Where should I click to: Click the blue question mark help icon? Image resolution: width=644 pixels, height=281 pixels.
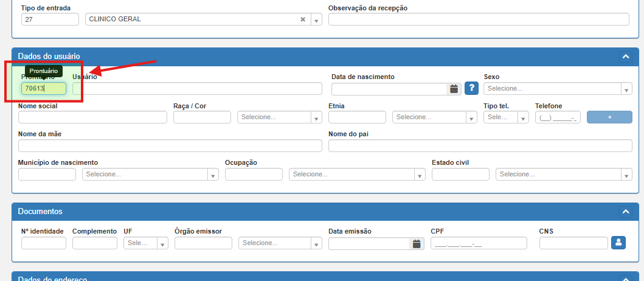click(x=471, y=89)
